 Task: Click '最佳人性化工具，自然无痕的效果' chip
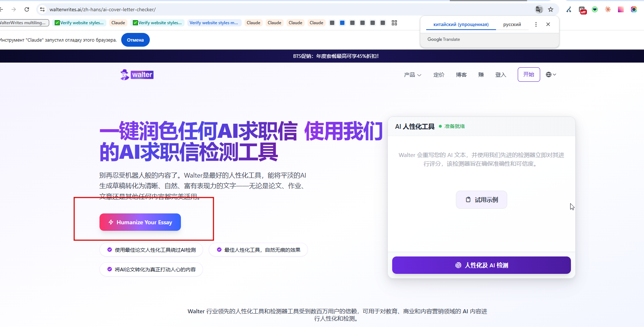click(x=258, y=250)
